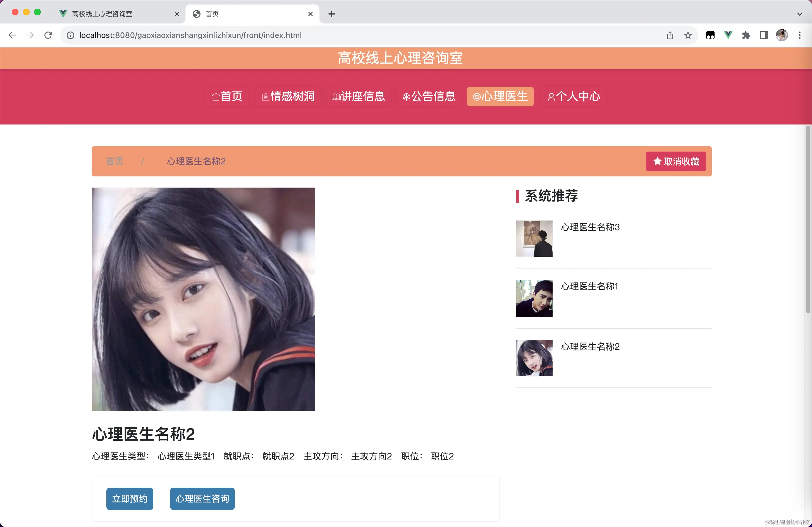Screen dimensions: 812x527
Task: Select the home icon in 首页 nav item
Action: coord(216,97)
